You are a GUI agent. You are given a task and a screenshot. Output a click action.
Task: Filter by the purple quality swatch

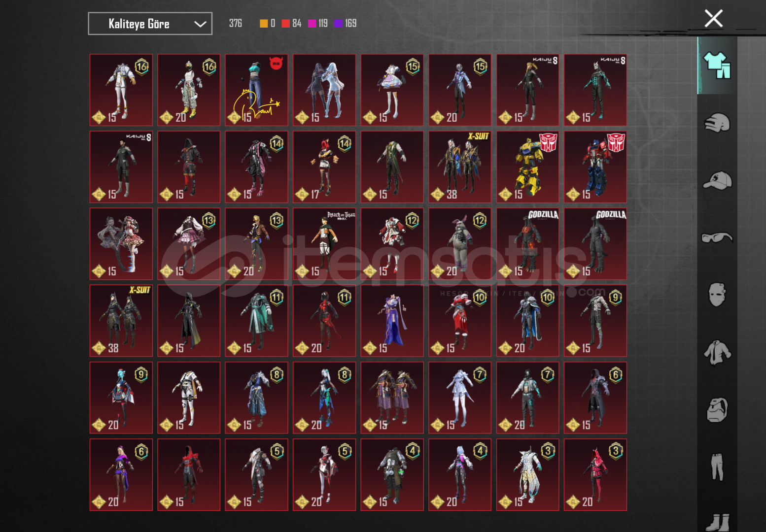coord(338,23)
